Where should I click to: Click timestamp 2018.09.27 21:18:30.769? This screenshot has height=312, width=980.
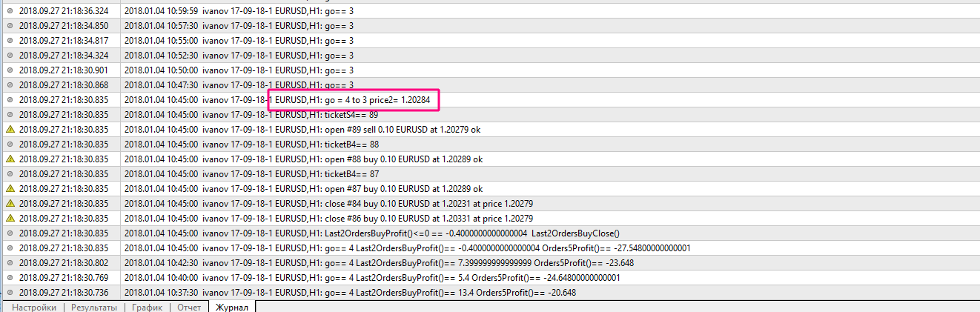pyautogui.click(x=63, y=278)
